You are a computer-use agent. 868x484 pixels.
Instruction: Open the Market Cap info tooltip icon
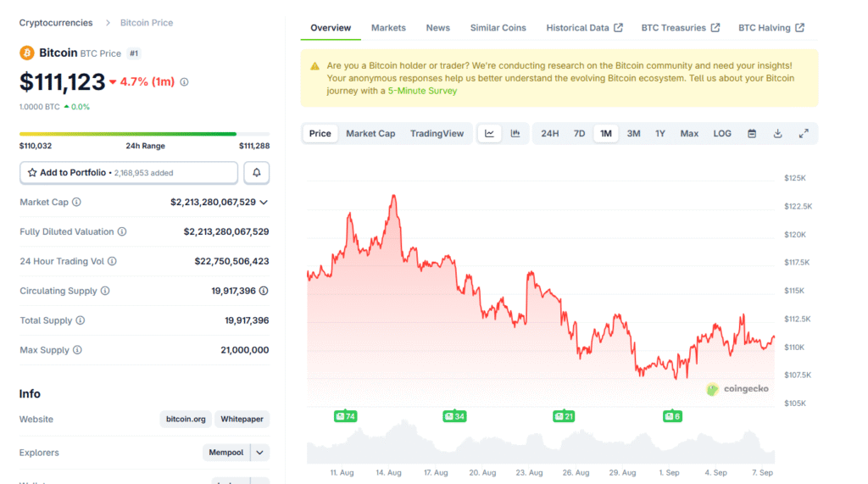76,202
